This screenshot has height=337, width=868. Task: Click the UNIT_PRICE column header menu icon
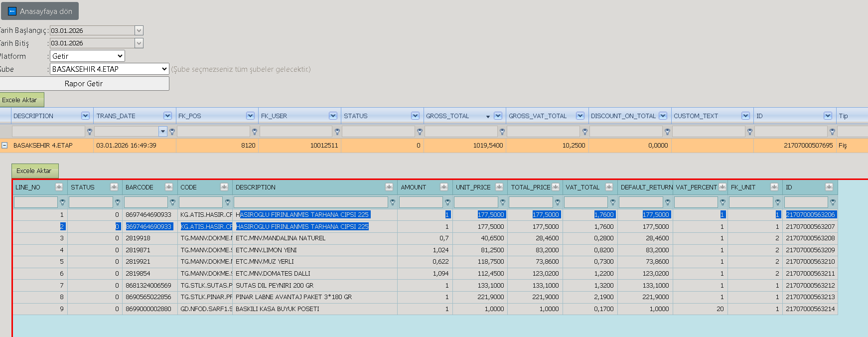pos(499,187)
